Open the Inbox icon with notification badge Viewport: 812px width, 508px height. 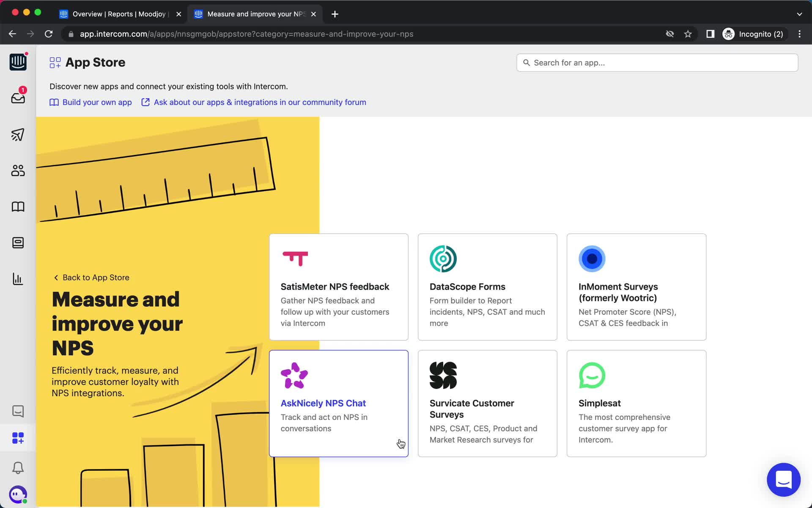(x=18, y=97)
